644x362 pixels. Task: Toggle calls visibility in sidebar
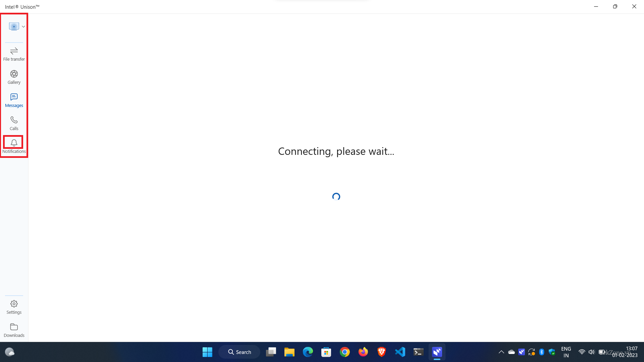pyautogui.click(x=14, y=123)
